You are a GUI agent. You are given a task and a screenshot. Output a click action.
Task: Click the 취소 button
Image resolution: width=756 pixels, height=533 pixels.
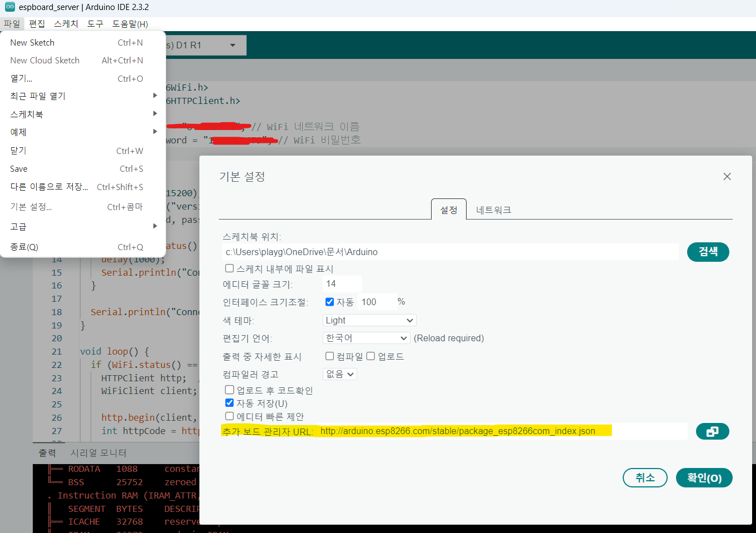click(645, 477)
